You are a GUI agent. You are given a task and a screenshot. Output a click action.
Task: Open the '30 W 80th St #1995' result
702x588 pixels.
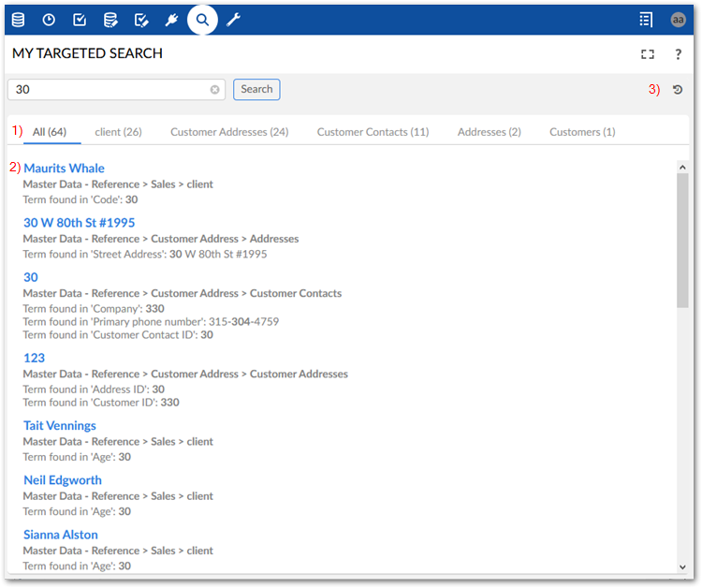click(x=79, y=223)
